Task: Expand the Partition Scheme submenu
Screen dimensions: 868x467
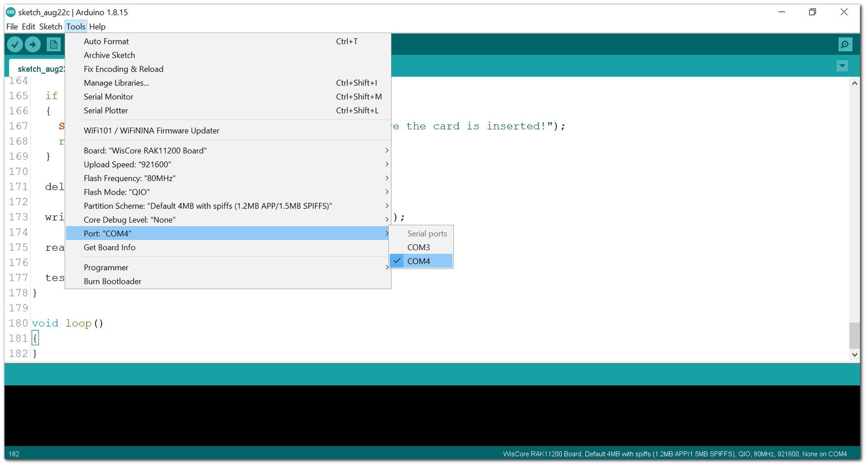Action: pyautogui.click(x=228, y=206)
